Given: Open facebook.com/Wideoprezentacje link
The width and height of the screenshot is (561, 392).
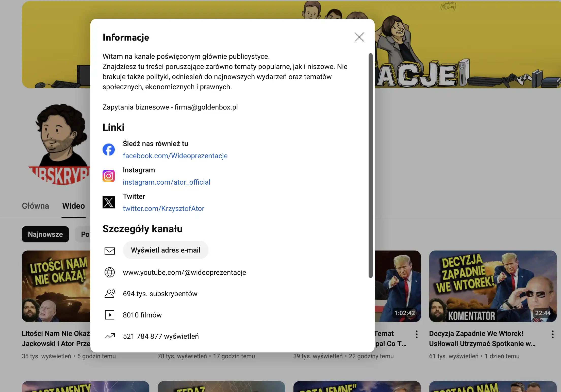Looking at the screenshot, I should pyautogui.click(x=175, y=156).
